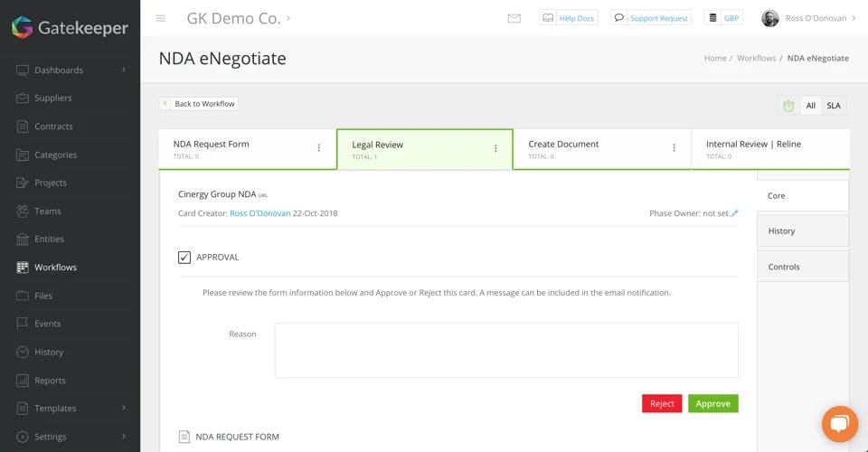Select the All filter toggle

click(x=811, y=106)
